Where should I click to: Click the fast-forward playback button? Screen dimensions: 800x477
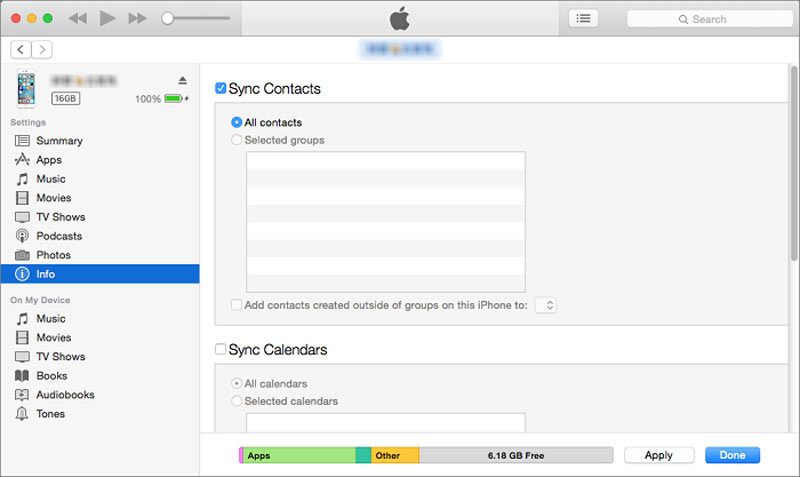click(137, 19)
